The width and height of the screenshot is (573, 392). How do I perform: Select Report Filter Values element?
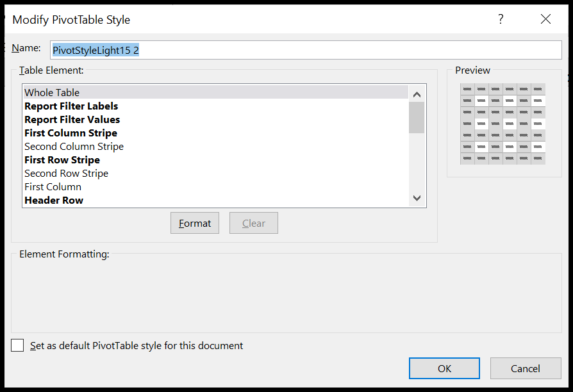(x=72, y=119)
